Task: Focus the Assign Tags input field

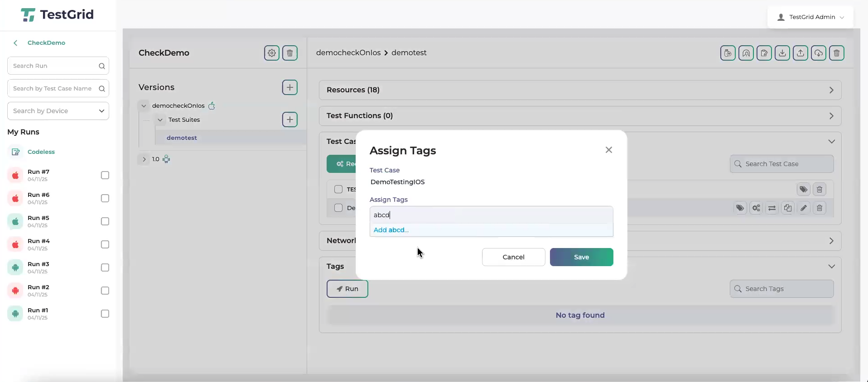Action: [491, 215]
